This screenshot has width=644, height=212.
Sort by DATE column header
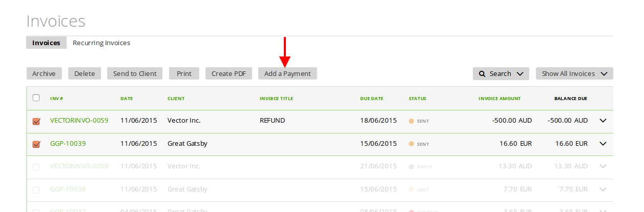[127, 99]
